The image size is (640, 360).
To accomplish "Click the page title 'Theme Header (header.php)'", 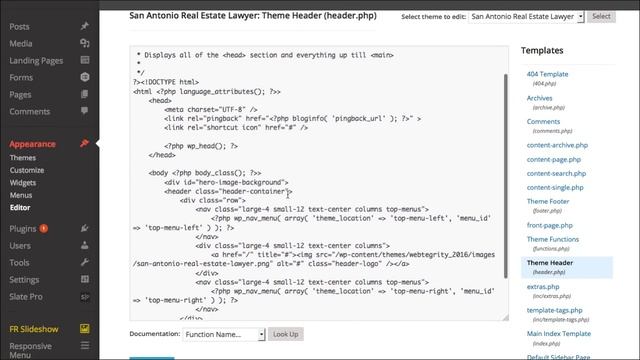I will [x=319, y=16].
